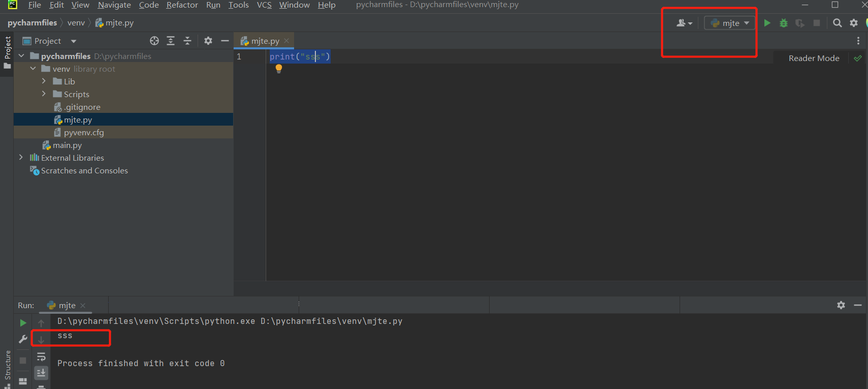Image resolution: width=868 pixels, height=389 pixels.
Task: Open editor tabs more options kebab
Action: pyautogui.click(x=858, y=41)
